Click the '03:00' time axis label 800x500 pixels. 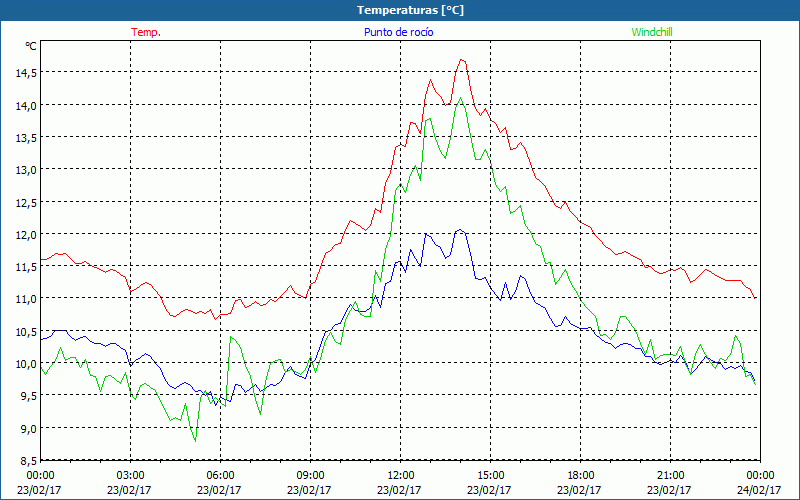pyautogui.click(x=129, y=475)
